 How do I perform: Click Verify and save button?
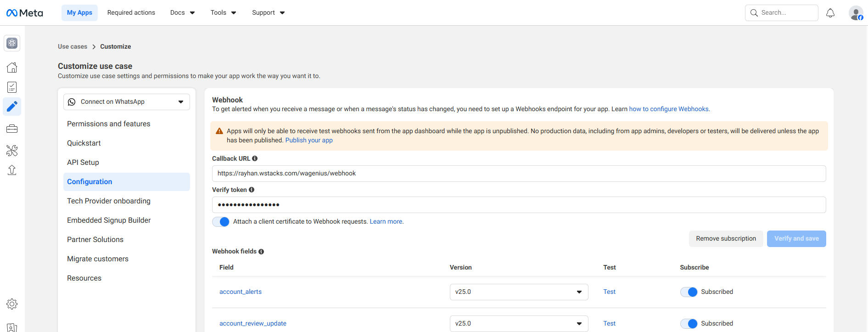pyautogui.click(x=796, y=239)
